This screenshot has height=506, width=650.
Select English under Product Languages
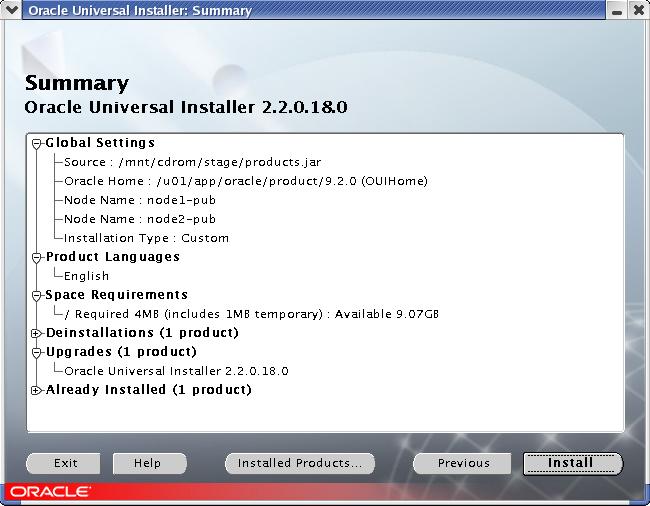click(86, 276)
